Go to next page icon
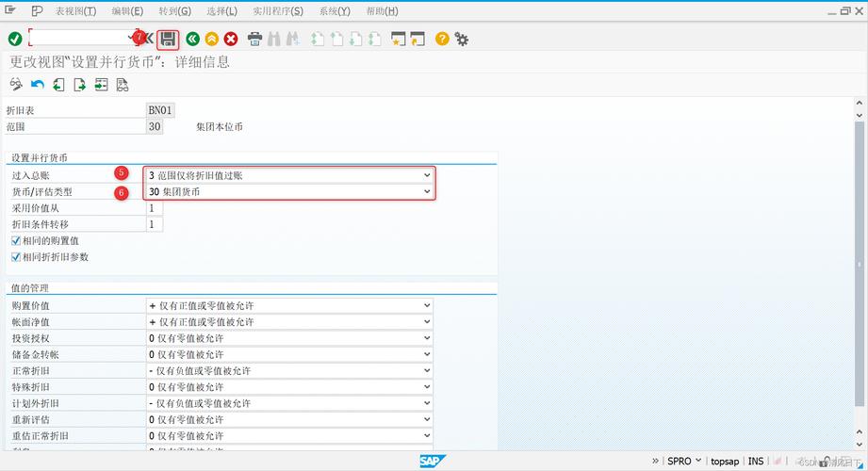Image resolution: width=868 pixels, height=471 pixels. point(355,39)
